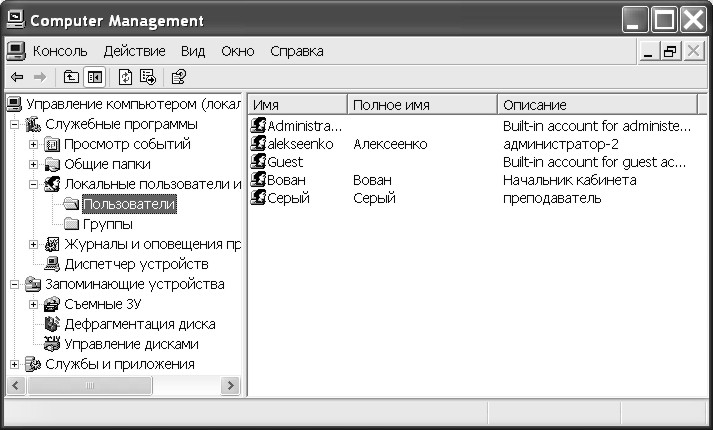Screen dimensions: 713x430
Task: Click the Refresh toolbar icon
Action: tap(125, 77)
